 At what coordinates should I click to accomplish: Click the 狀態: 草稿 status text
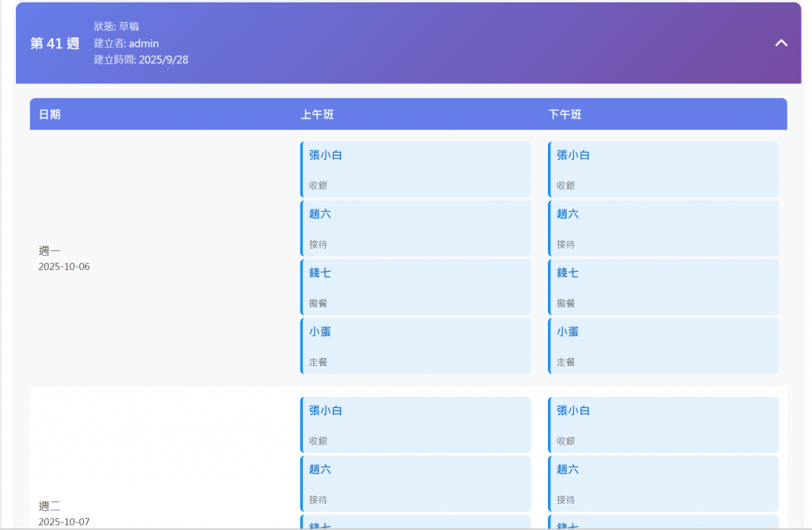click(117, 26)
